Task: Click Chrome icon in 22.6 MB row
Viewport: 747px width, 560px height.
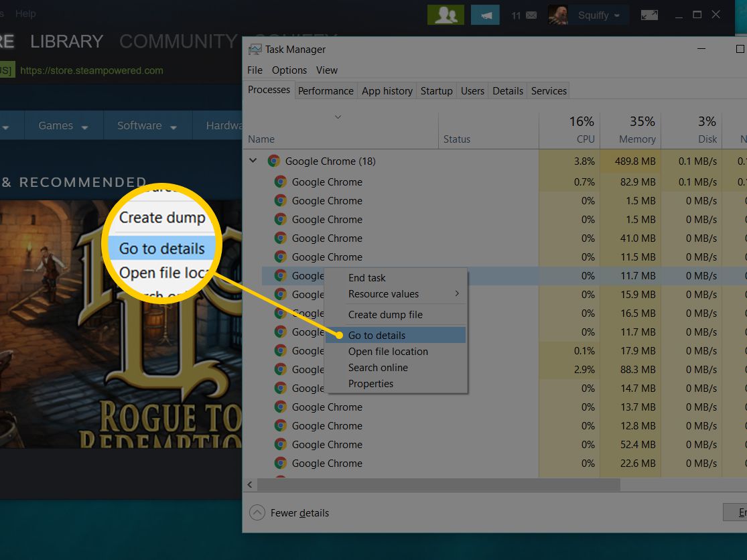Action: click(280, 463)
